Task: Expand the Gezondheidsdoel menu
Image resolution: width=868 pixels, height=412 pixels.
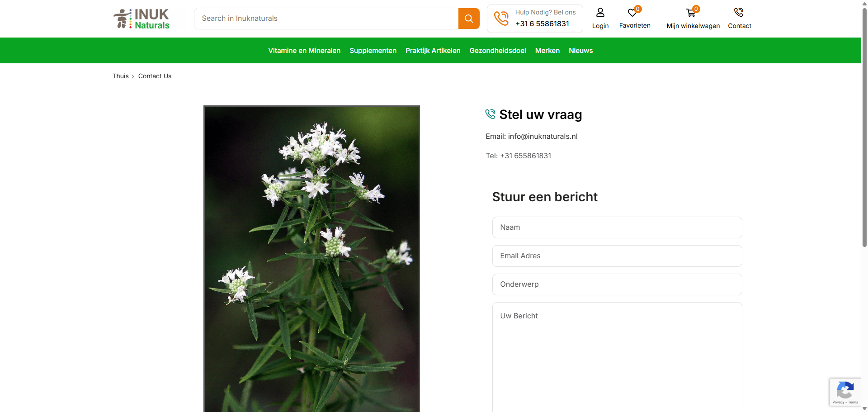Action: [497, 51]
